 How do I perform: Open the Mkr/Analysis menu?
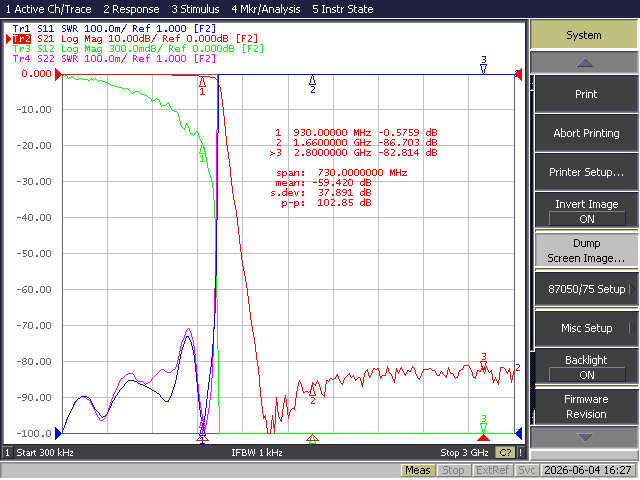pos(266,9)
